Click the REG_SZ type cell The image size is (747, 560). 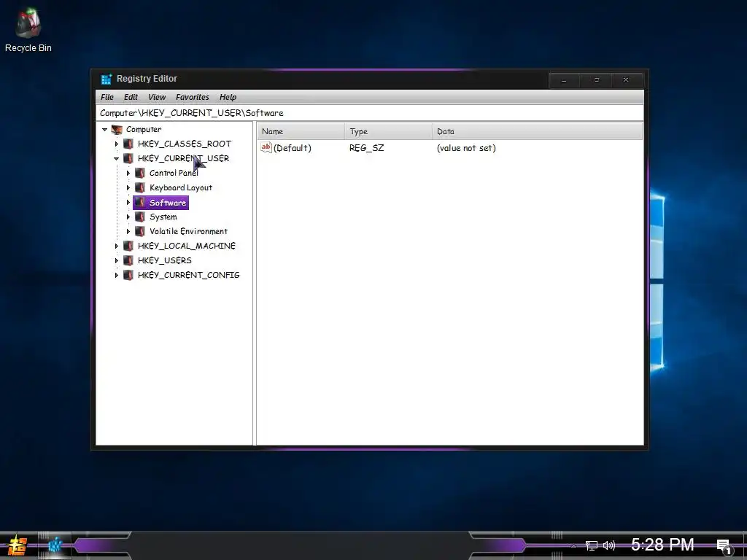click(366, 148)
